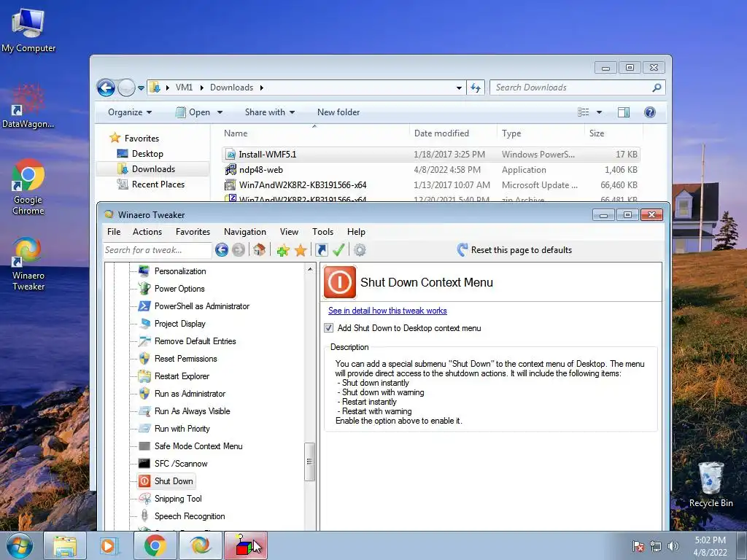Click the red Shut Down power icon header
The image size is (747, 560).
tap(340, 282)
